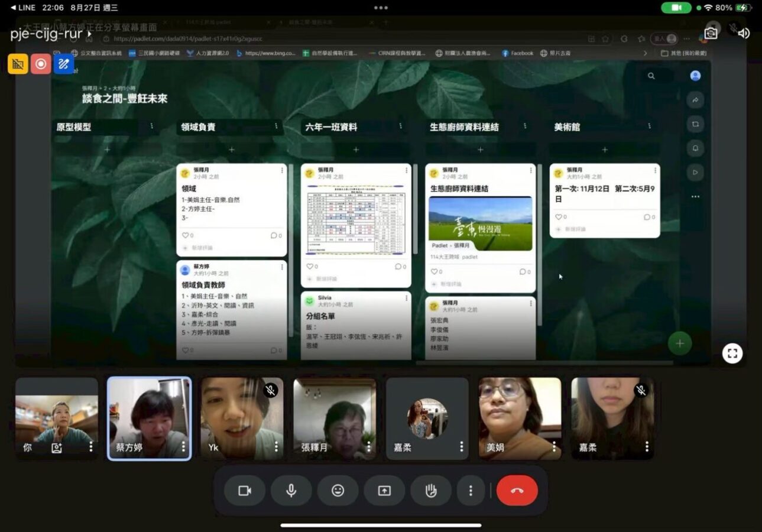
Task: Enter fullscreen for the shared screen
Action: click(x=732, y=353)
